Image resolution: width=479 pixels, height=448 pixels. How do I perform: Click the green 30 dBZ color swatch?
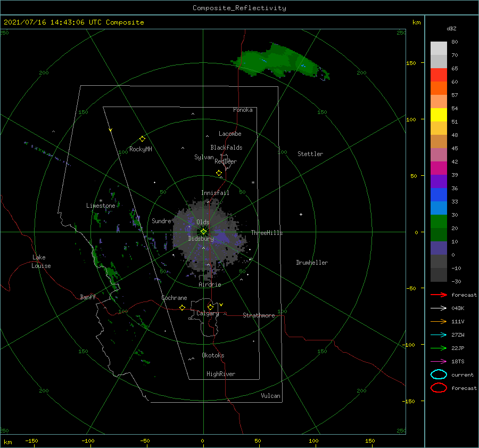click(439, 222)
